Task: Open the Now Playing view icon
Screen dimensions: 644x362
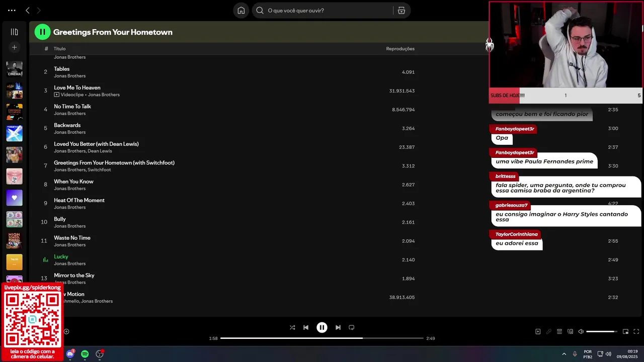Action: pos(538,331)
